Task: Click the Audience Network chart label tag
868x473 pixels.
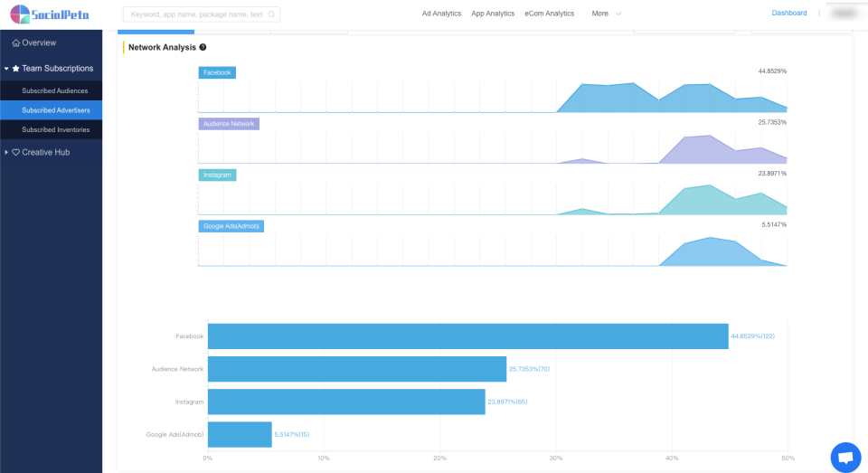Action: (x=229, y=124)
